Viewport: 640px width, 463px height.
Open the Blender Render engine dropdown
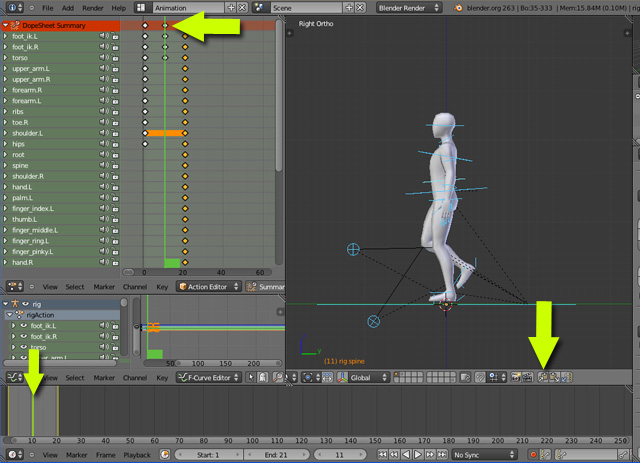[408, 7]
